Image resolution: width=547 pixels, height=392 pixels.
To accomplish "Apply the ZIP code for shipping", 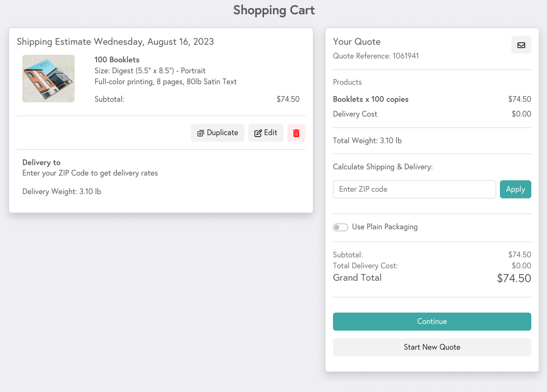I will (x=515, y=189).
